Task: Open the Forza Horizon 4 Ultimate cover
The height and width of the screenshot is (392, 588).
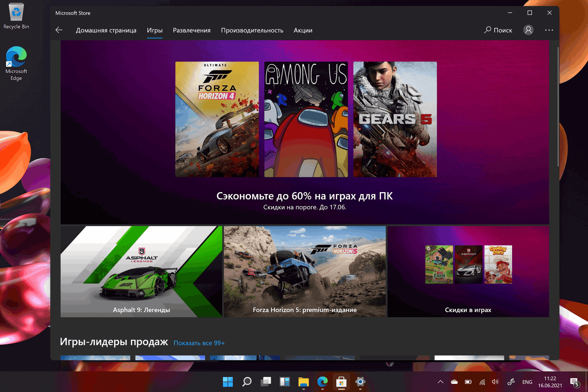Action: click(x=217, y=119)
